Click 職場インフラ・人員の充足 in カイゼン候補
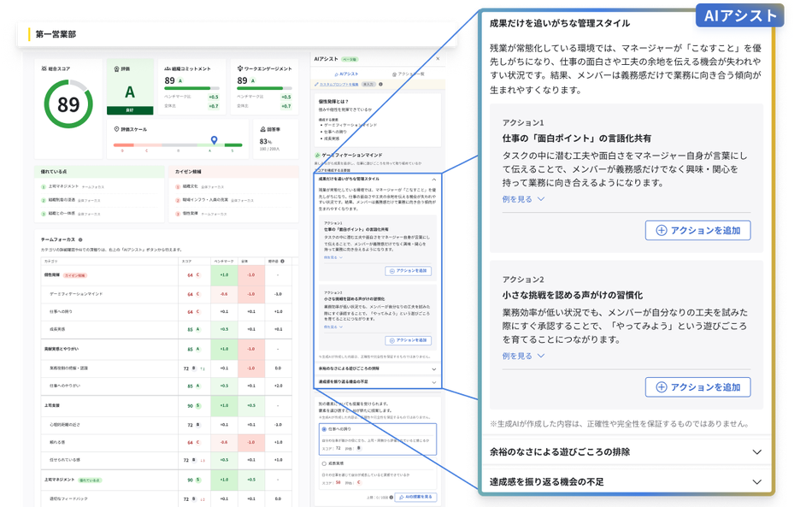The height and width of the screenshot is (507, 812). (205, 200)
